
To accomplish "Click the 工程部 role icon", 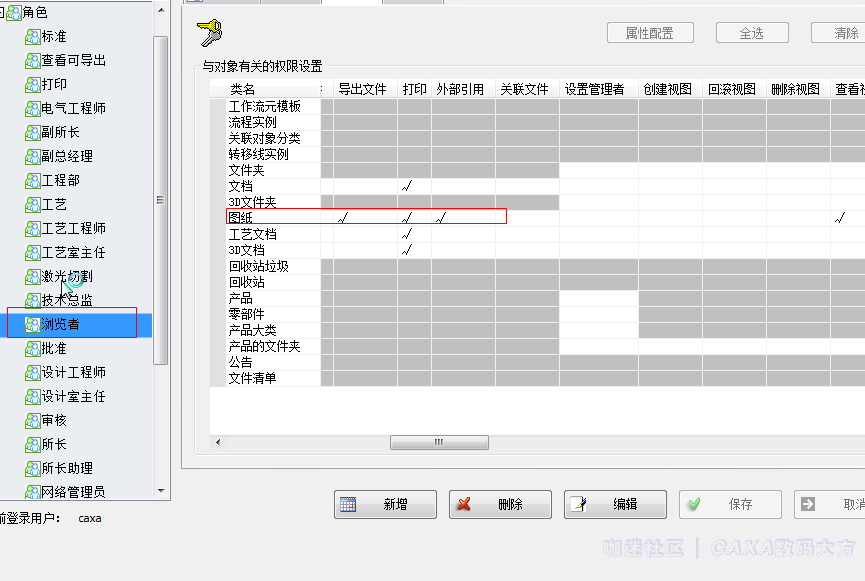I will 33,180.
